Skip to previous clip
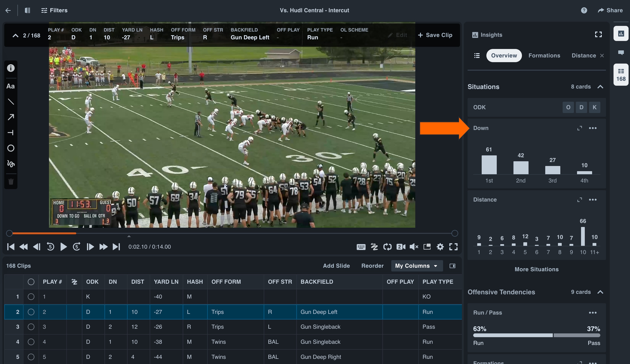This screenshot has width=630, height=364. coord(11,247)
